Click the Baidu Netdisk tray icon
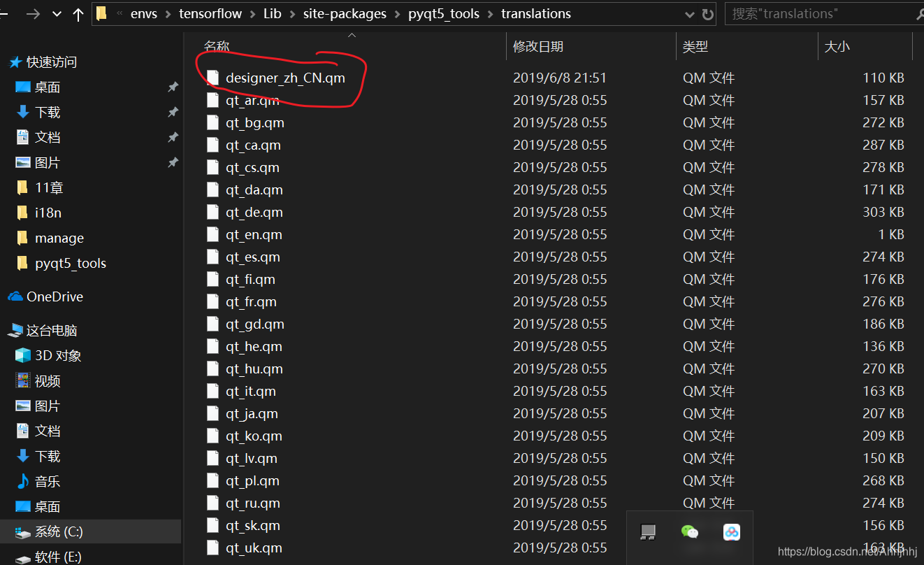This screenshot has width=924, height=565. [731, 532]
